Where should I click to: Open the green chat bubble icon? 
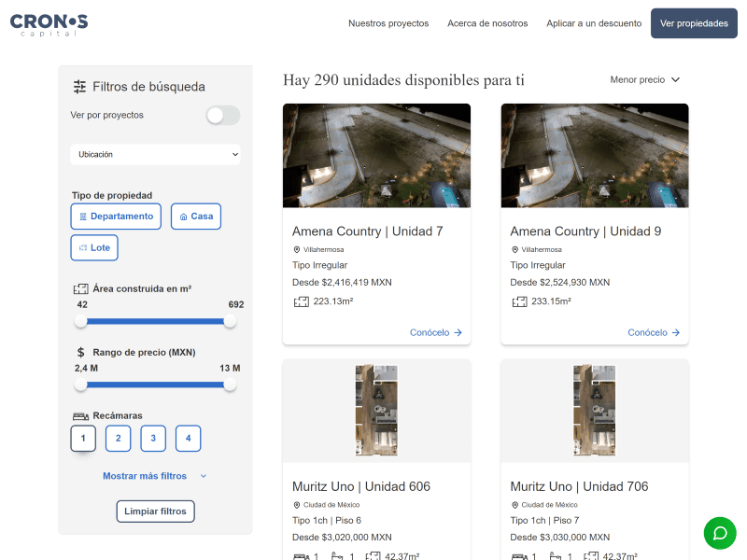coord(720,533)
